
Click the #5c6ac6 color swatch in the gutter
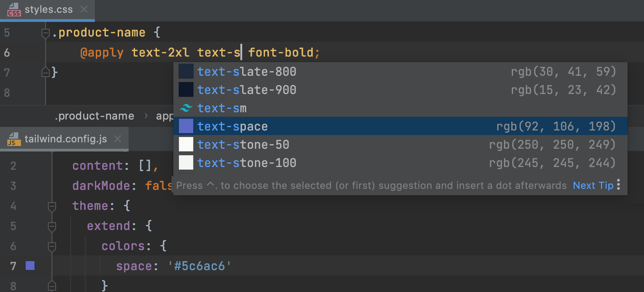29,266
